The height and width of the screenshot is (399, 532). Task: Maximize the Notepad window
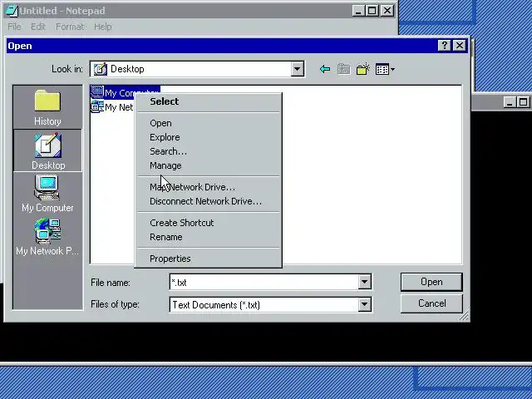pos(372,11)
